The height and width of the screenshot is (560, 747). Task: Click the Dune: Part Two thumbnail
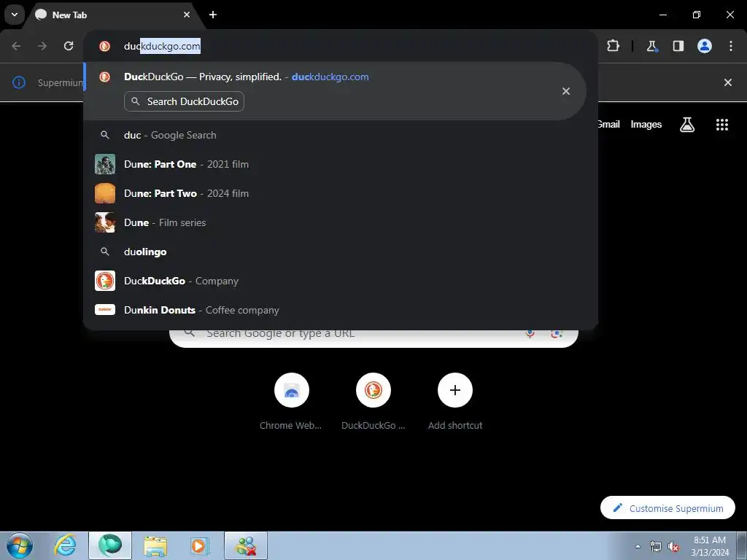[105, 193]
